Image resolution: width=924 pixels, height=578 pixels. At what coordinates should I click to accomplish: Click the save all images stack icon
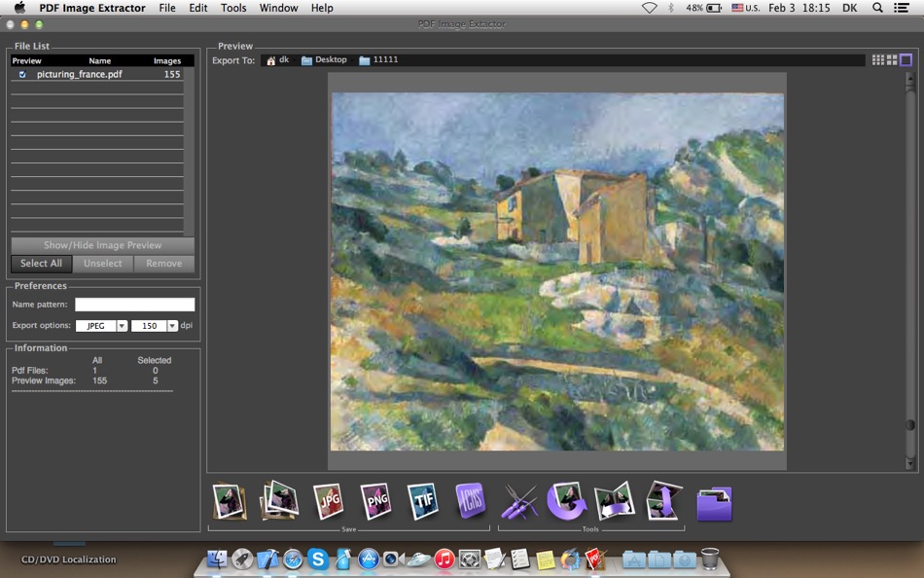click(279, 501)
